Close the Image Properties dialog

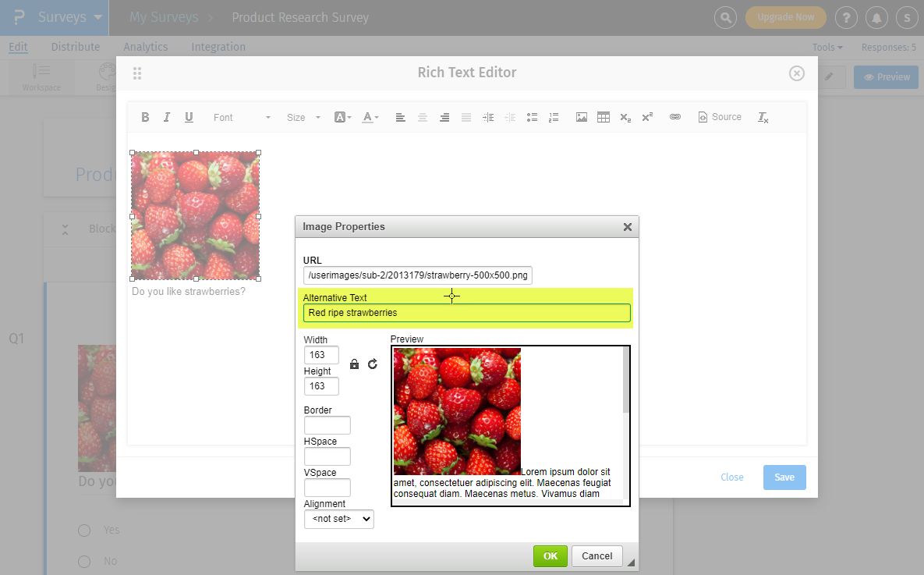pos(628,227)
